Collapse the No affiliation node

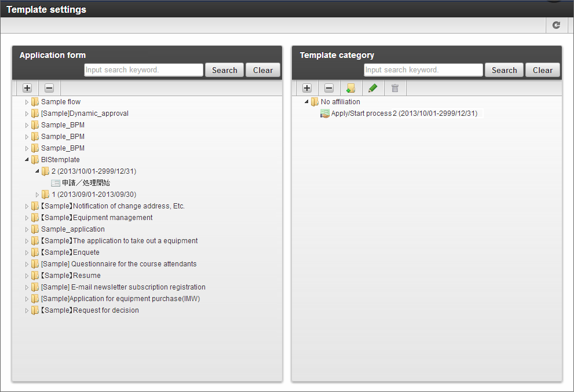[306, 102]
